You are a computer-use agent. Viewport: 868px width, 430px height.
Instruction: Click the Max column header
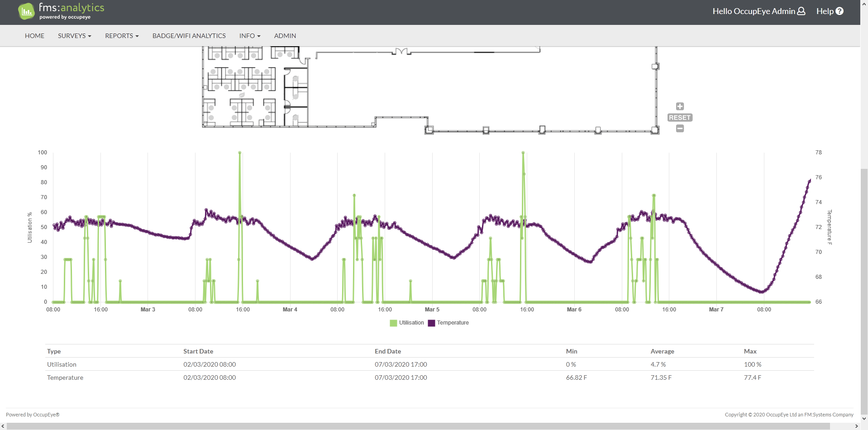click(x=750, y=351)
